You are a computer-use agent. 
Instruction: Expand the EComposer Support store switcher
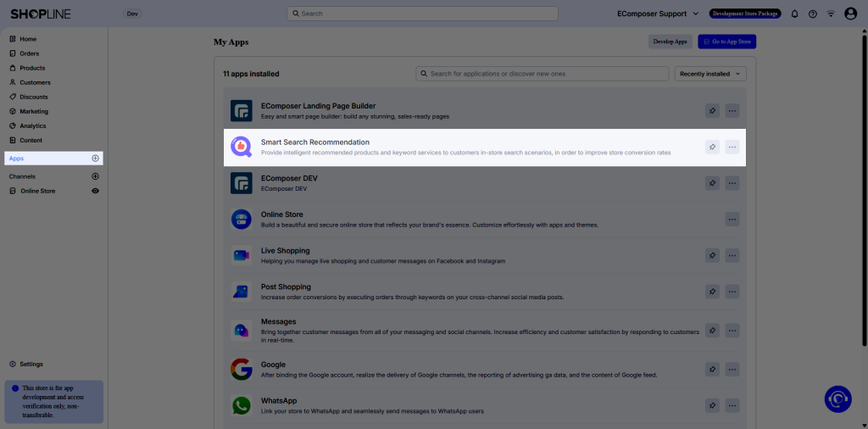click(658, 14)
